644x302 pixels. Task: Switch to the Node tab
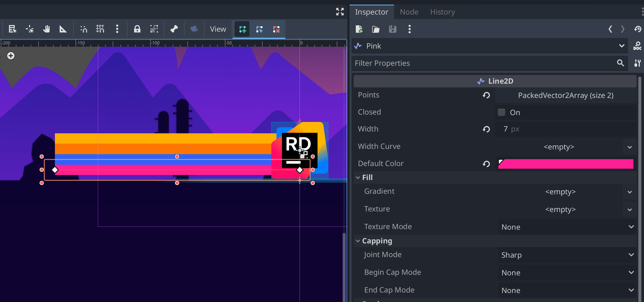click(409, 12)
